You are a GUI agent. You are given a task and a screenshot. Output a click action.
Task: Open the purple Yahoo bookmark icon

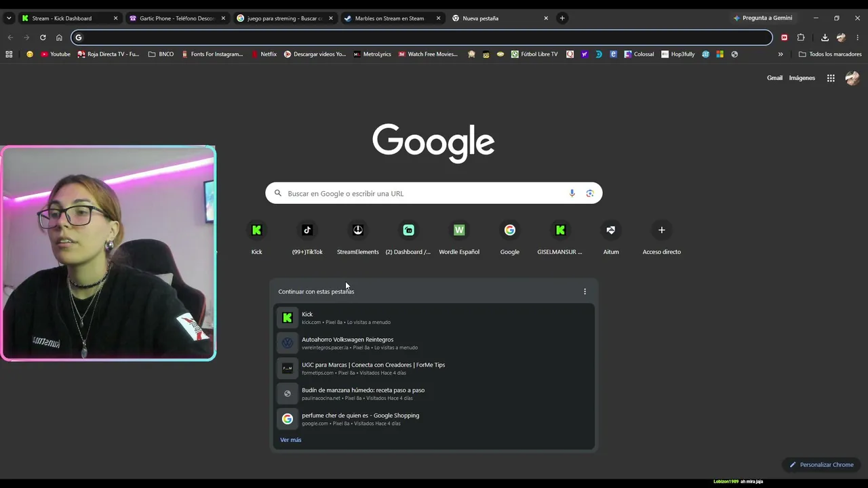coord(584,54)
